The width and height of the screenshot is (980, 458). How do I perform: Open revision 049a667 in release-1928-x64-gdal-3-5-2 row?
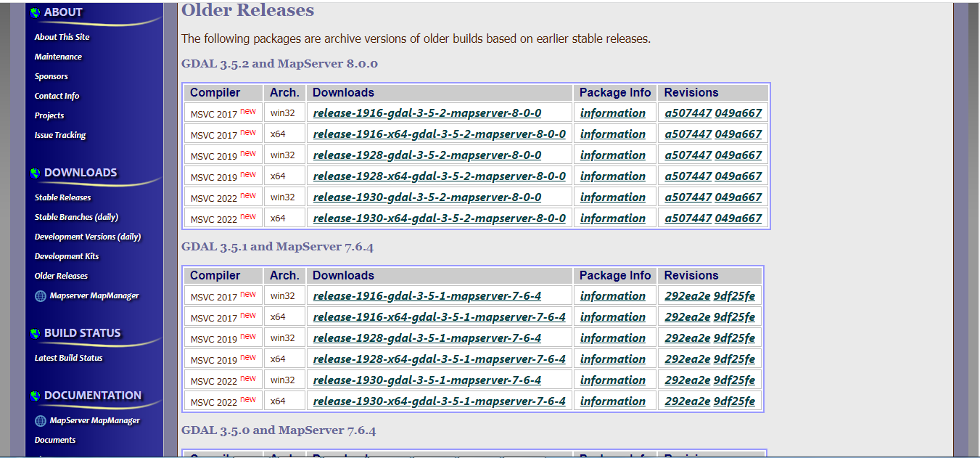[738, 176]
